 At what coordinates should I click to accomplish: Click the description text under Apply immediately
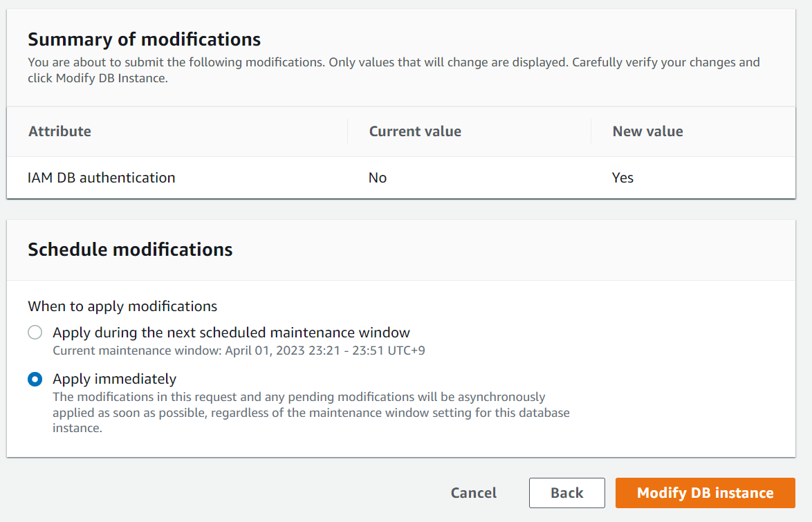(311, 413)
